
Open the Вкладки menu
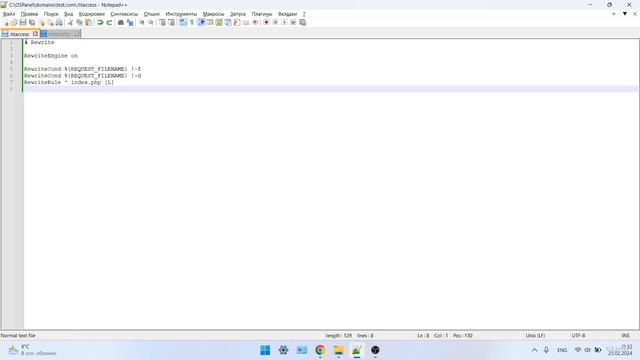(x=288, y=14)
